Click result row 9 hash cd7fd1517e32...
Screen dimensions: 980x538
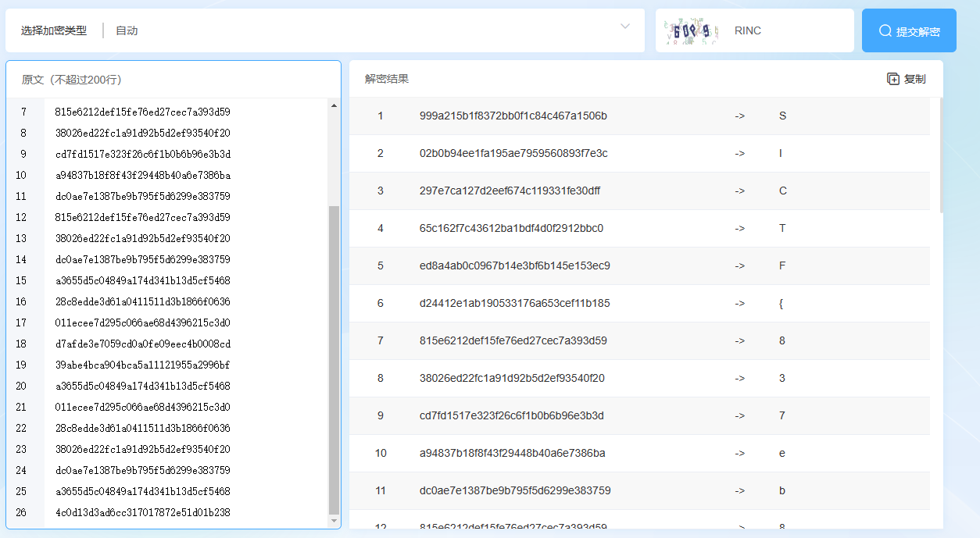(x=512, y=415)
